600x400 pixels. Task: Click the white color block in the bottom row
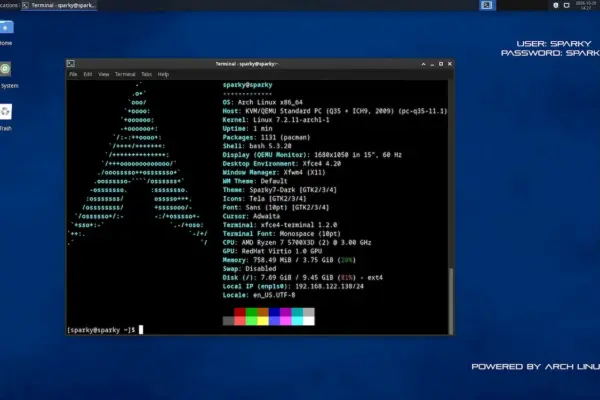309,321
